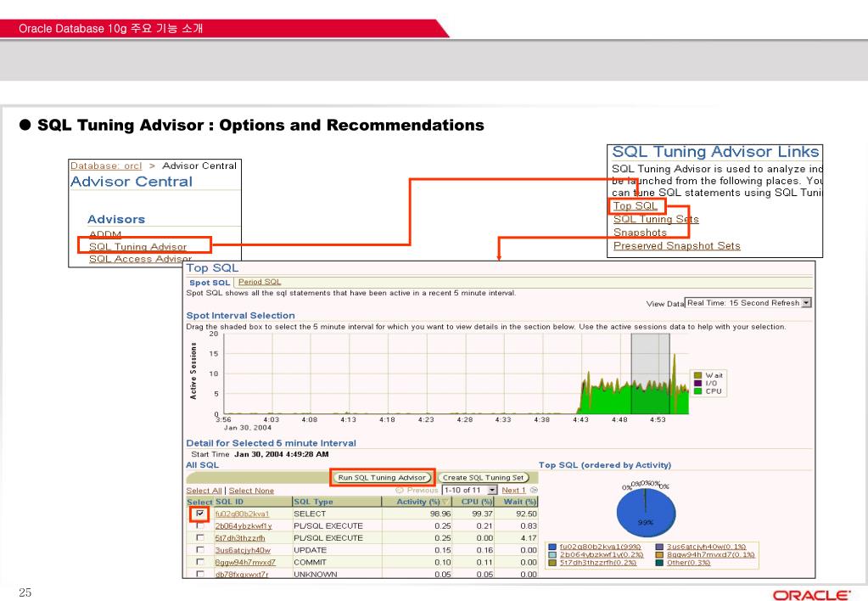868x601 pixels.
Task: Click blue swatch for fu02g80b2kva1(99%) legend
Action: click(x=552, y=547)
